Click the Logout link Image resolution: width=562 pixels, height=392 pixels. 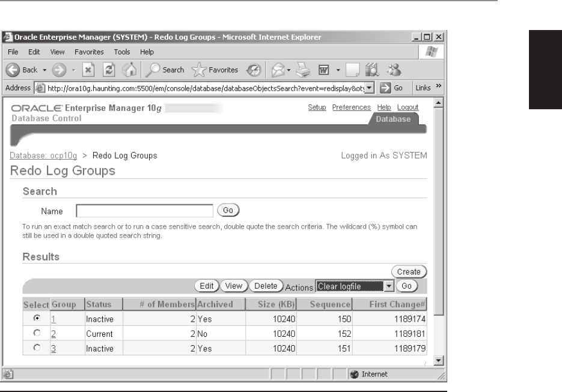(x=408, y=107)
